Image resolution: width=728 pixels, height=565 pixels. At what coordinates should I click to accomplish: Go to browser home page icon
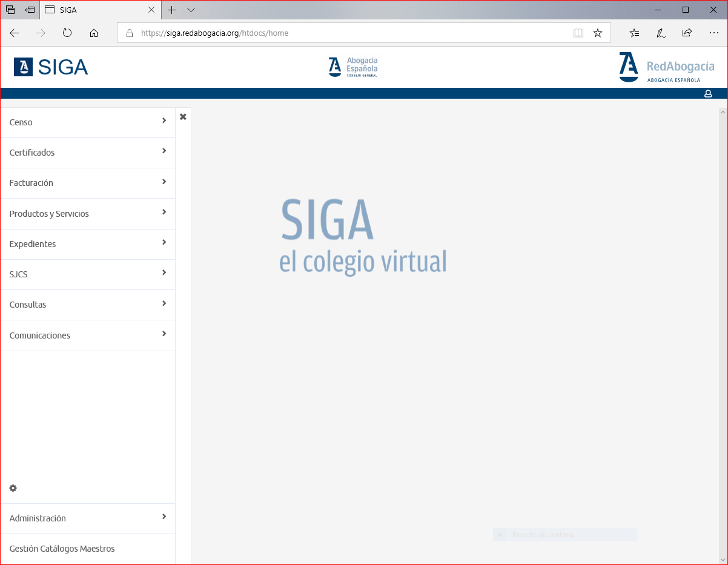(94, 33)
